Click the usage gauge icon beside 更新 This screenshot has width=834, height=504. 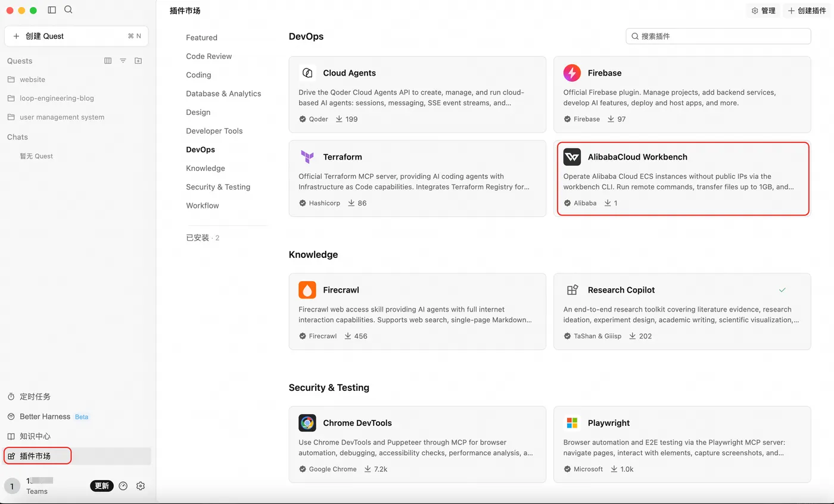click(123, 486)
